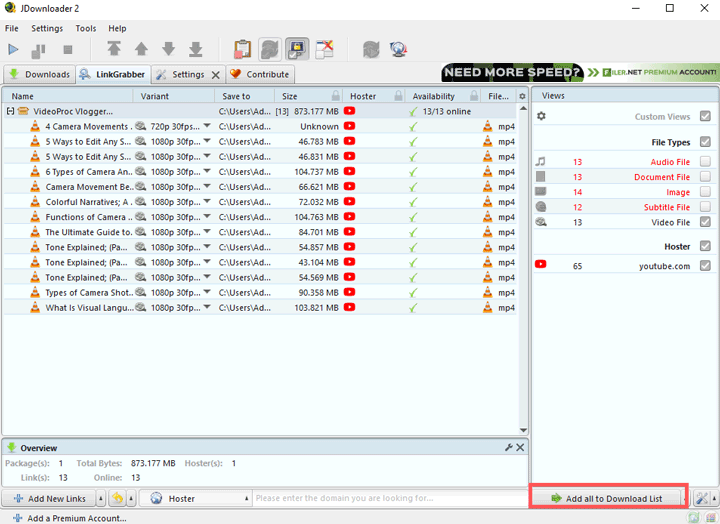The height and width of the screenshot is (524, 720).
Task: Enable the Subtitle File checkbox
Action: tap(705, 207)
